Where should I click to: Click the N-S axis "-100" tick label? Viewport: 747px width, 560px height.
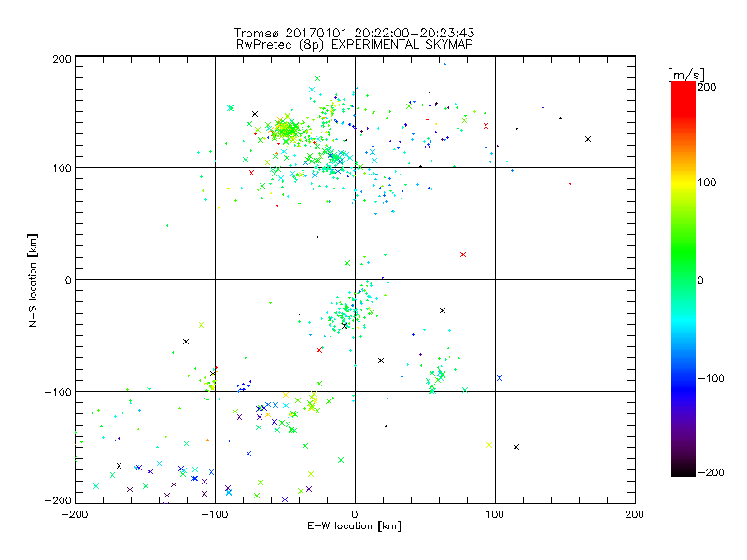(x=58, y=392)
